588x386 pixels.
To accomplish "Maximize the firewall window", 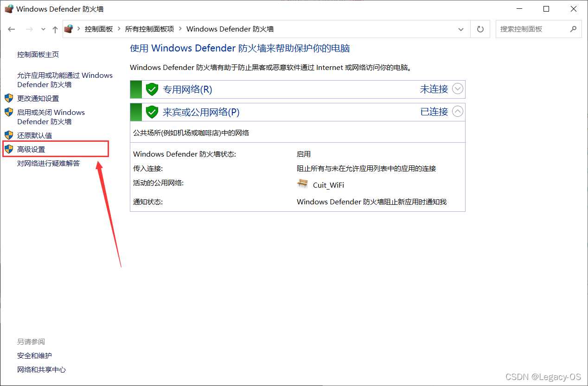I will pyautogui.click(x=546, y=9).
